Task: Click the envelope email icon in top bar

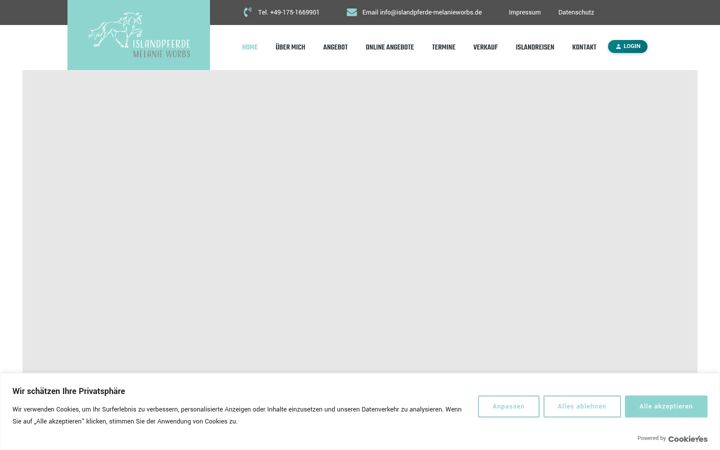Action: 352,12
